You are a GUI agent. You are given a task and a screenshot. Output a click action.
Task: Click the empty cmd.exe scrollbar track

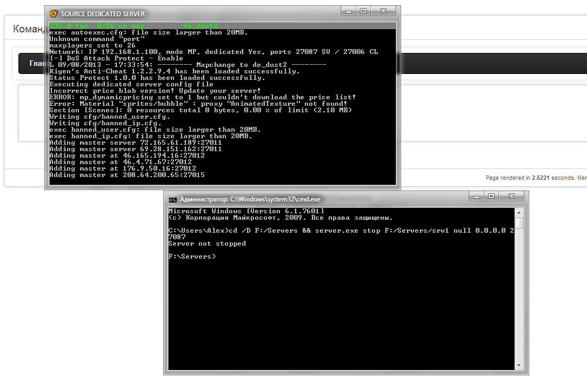click(x=519, y=297)
